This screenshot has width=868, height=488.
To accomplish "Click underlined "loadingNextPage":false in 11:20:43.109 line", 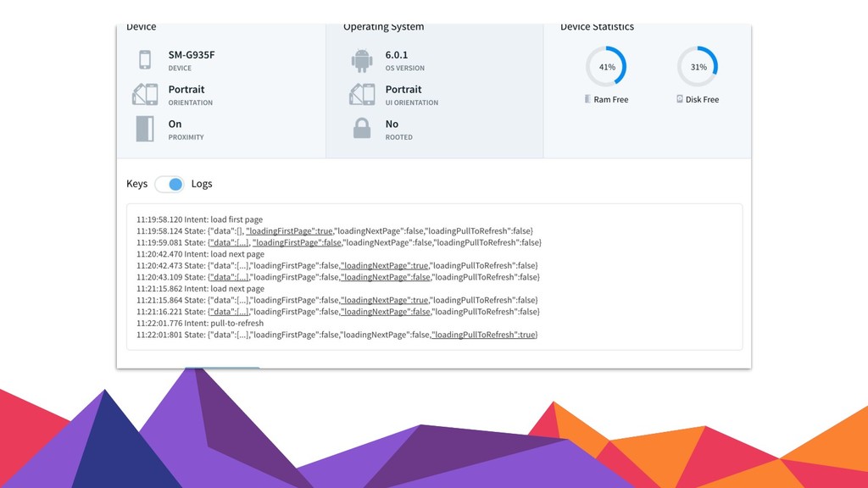I will click(x=386, y=277).
